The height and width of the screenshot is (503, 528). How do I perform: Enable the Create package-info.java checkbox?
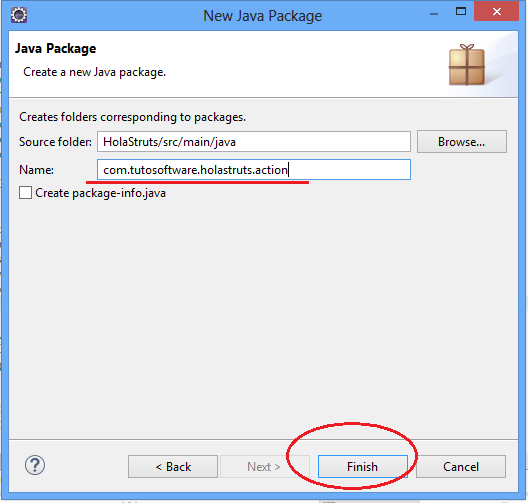pos(26,193)
